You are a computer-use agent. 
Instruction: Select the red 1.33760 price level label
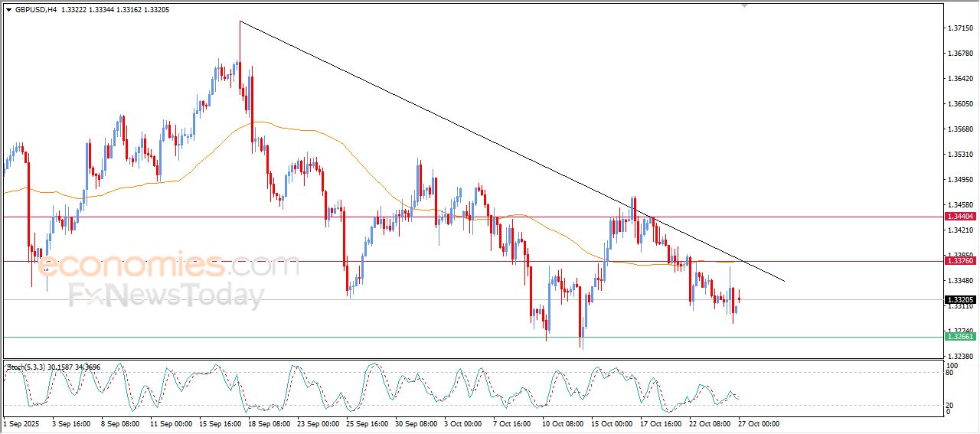(960, 261)
